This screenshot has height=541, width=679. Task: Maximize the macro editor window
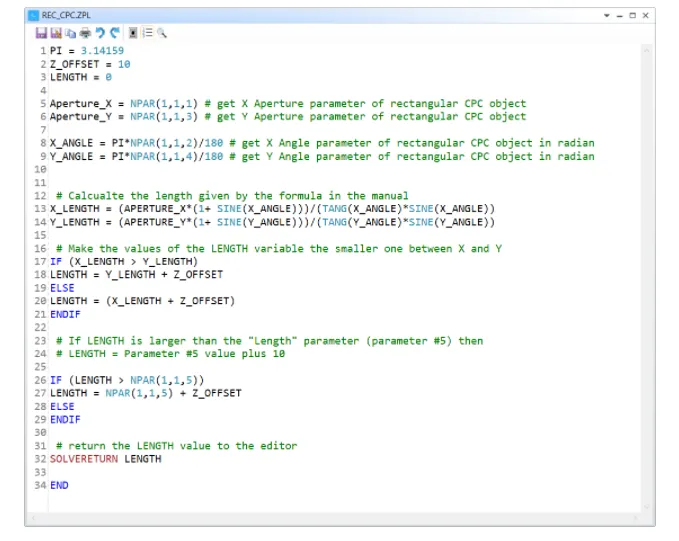pyautogui.click(x=632, y=16)
